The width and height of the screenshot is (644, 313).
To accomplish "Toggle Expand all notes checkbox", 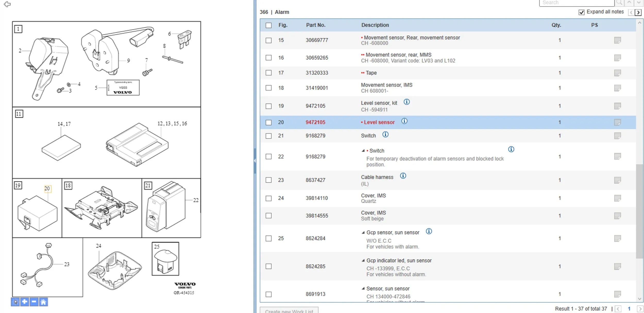I will click(x=581, y=12).
